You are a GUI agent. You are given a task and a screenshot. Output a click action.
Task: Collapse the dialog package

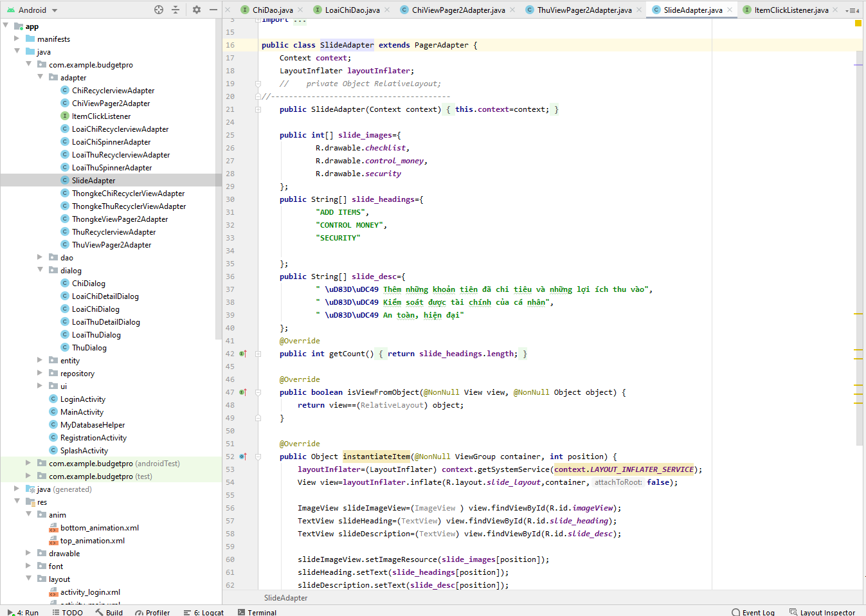(41, 270)
